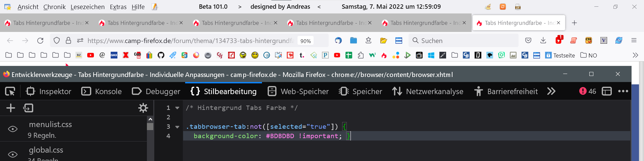644x161 pixels.
Task: Show more developer tools tabs
Action: (551, 91)
